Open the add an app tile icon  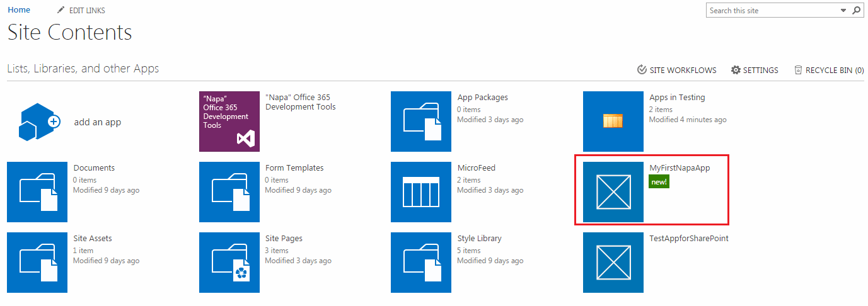pyautogui.click(x=39, y=122)
